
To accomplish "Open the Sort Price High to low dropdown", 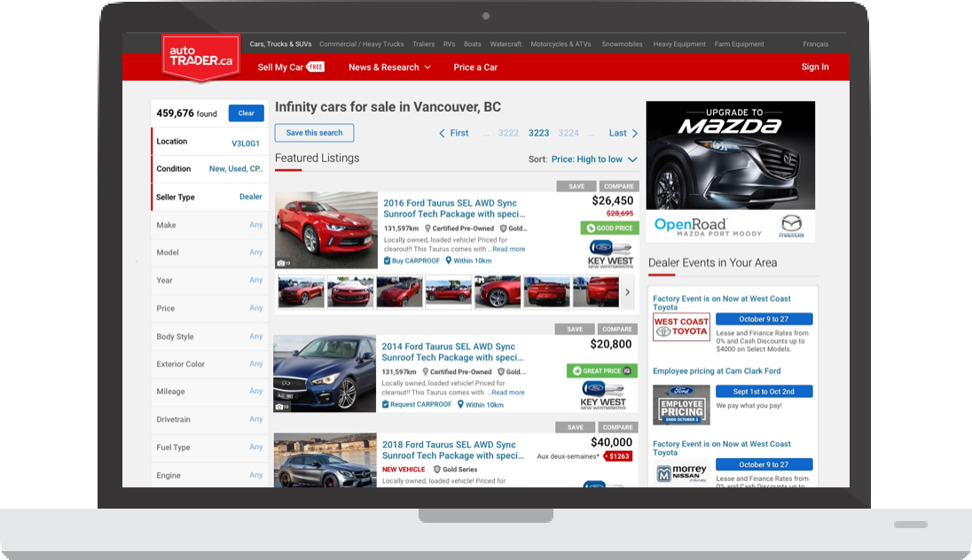I will click(594, 159).
